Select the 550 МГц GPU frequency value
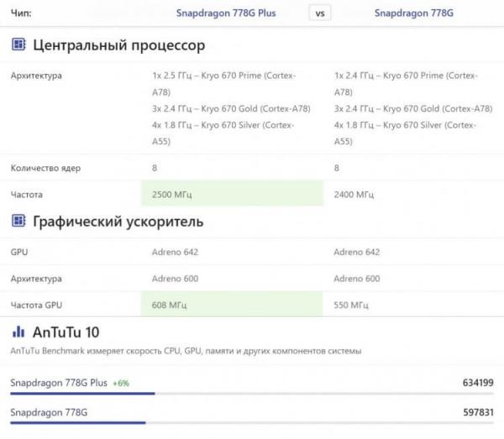 point(351,305)
